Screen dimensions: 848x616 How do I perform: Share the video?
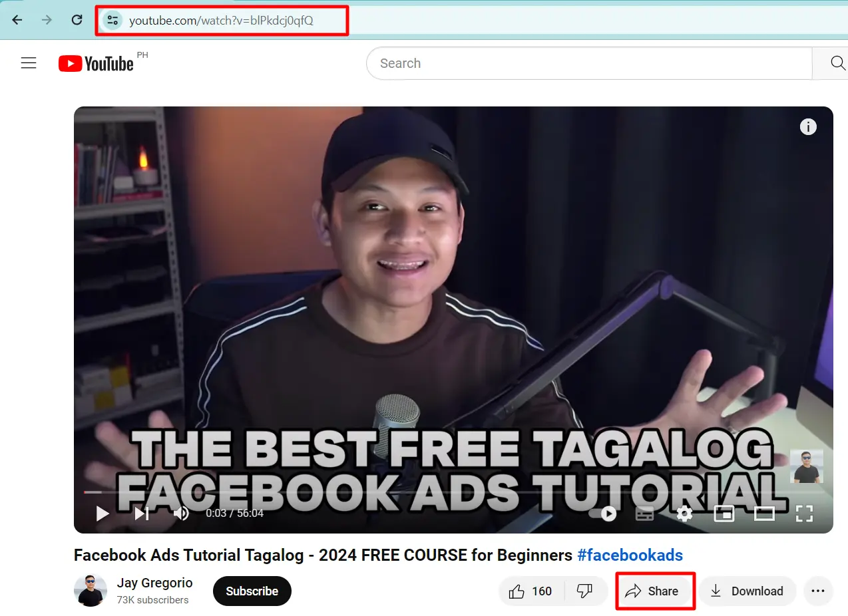(653, 591)
